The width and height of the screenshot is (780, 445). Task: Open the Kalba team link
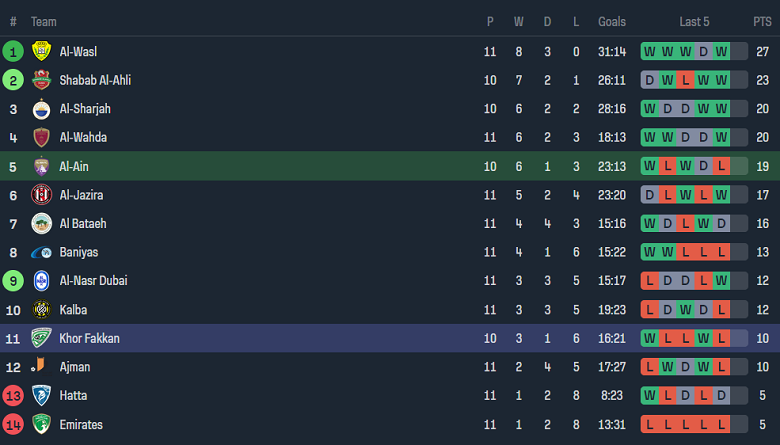[75, 310]
